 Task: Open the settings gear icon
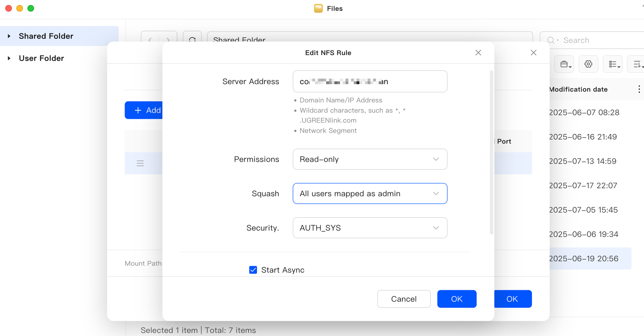[588, 64]
